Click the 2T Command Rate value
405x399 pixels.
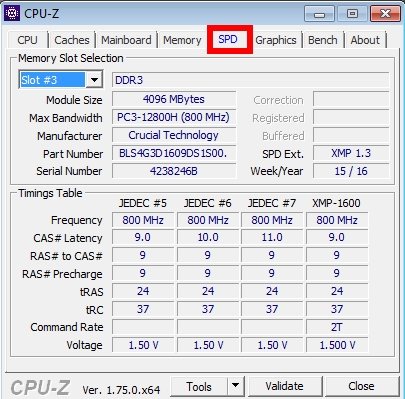pos(337,327)
